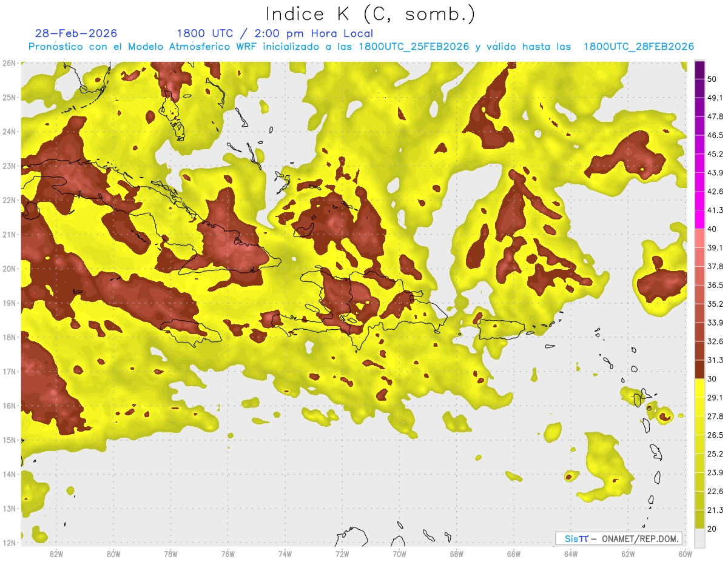Click the "72W" longitude label
728x562 pixels.
pyautogui.click(x=342, y=554)
